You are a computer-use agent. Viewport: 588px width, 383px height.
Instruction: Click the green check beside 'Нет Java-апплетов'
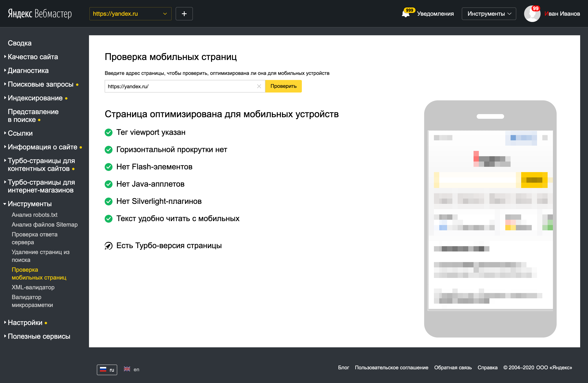tap(108, 184)
